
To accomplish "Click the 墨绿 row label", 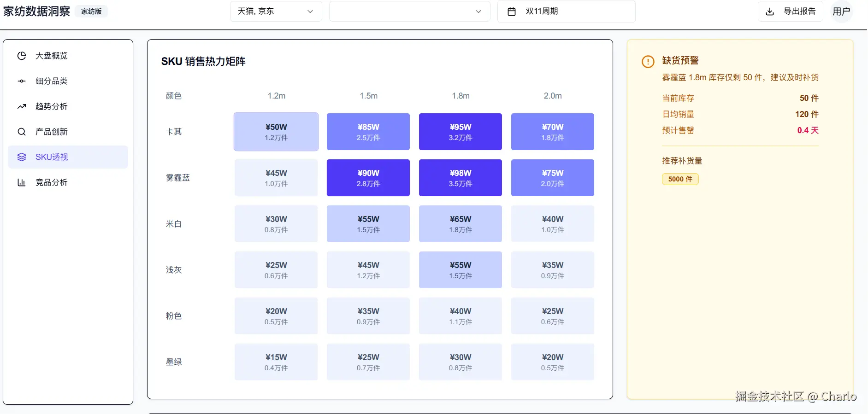I will point(174,362).
